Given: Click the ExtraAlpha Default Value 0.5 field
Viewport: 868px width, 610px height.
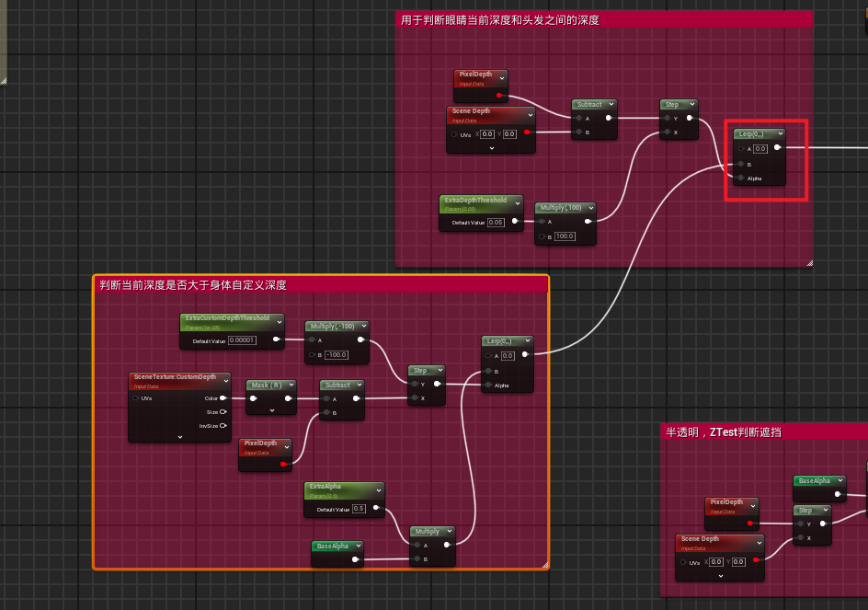Looking at the screenshot, I should [x=359, y=508].
